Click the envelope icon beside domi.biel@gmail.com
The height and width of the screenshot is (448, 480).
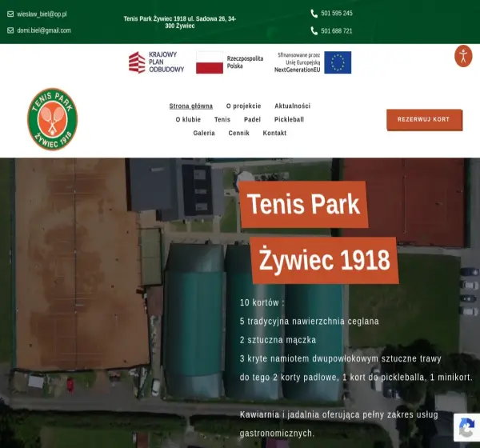(10, 30)
